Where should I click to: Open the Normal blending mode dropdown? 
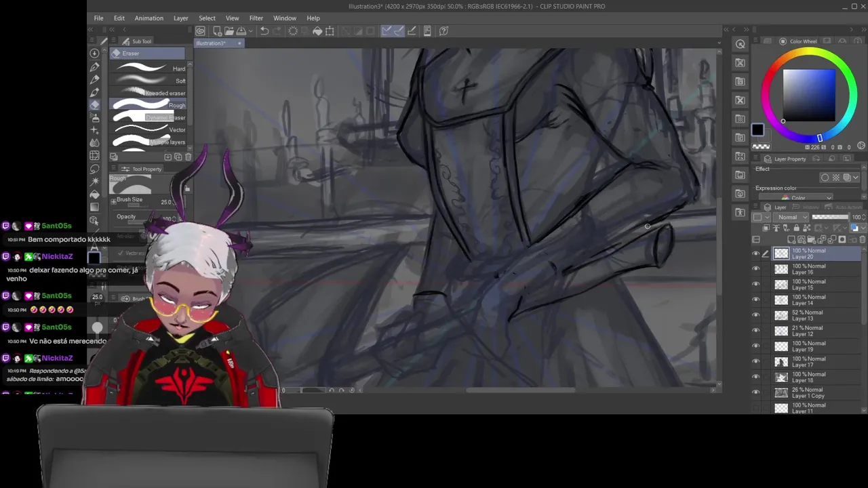[790, 218]
